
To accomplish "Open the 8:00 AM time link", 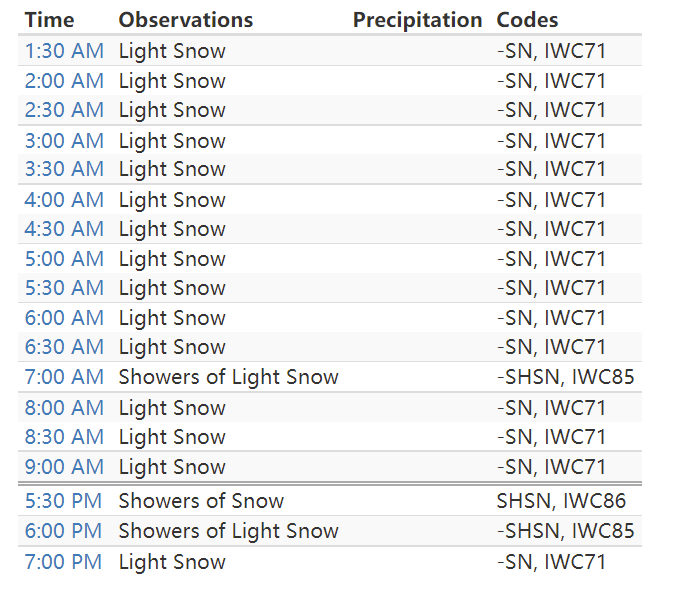I will click(x=64, y=408).
